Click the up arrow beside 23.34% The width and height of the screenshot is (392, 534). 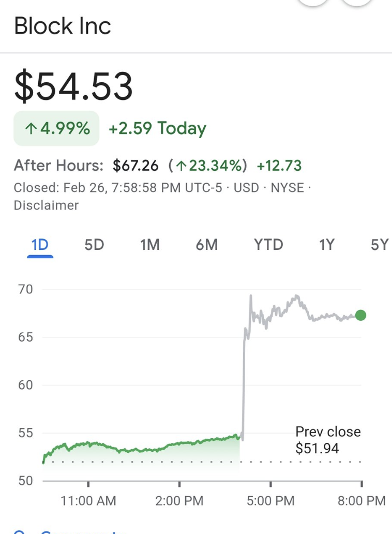(x=180, y=166)
